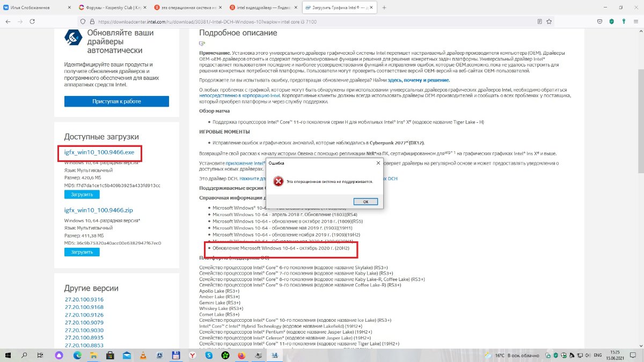The height and width of the screenshot is (362, 644).
Task: Open version 27.20.100.9030 link
Action: click(x=84, y=330)
